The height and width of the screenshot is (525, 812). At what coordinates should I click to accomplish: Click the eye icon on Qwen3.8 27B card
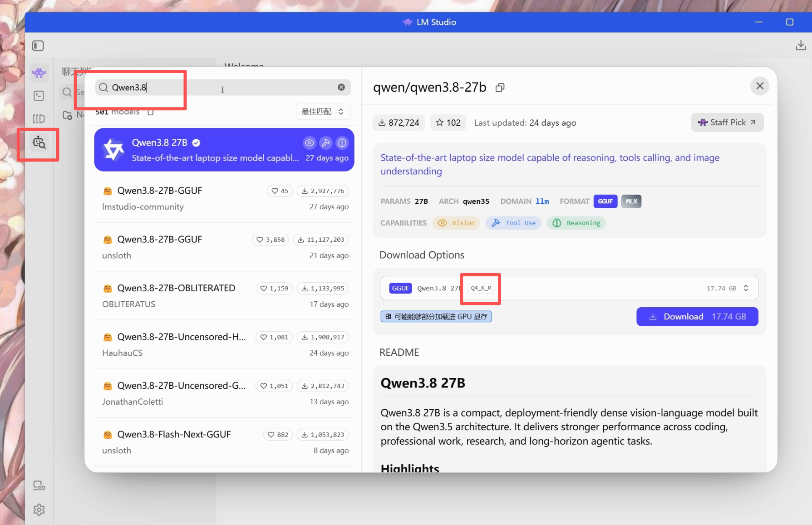point(310,143)
